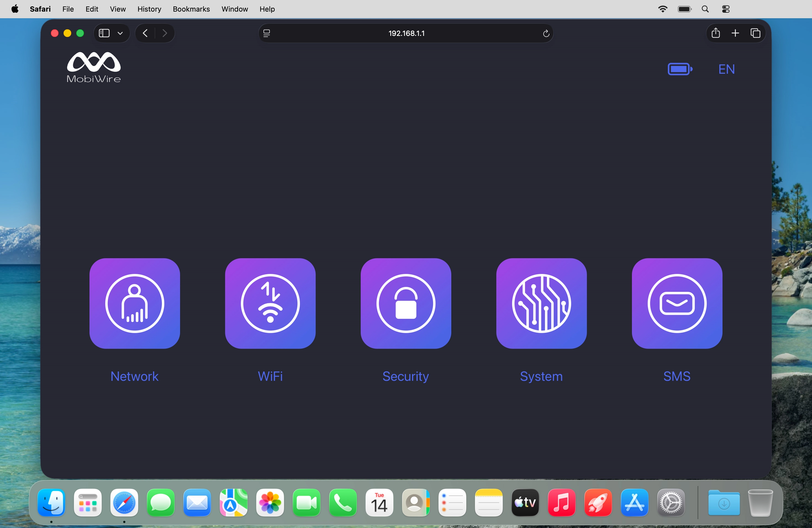The image size is (812, 528).
Task: Toggle the Safari sidebar
Action: 104,33
